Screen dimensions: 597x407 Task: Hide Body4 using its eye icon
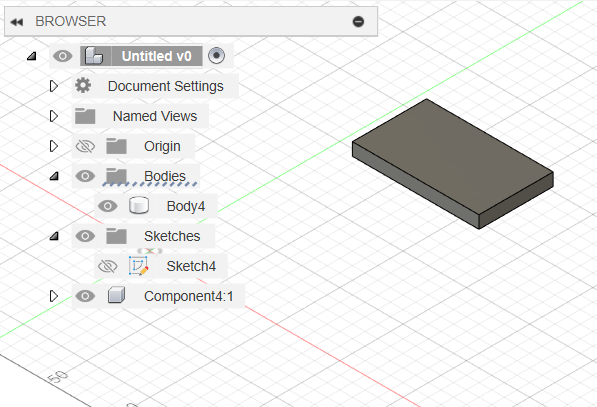pyautogui.click(x=108, y=206)
